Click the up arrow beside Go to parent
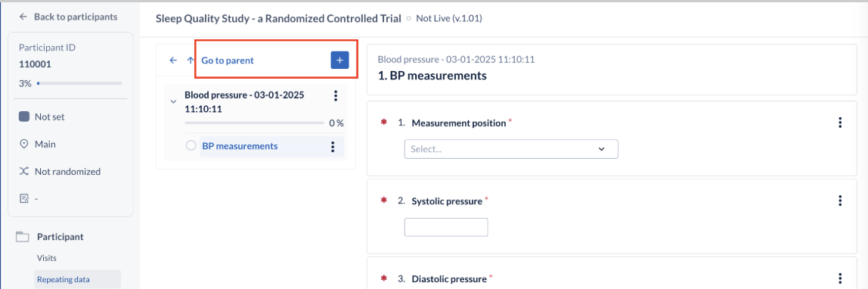The image size is (868, 289). pyautogui.click(x=191, y=61)
